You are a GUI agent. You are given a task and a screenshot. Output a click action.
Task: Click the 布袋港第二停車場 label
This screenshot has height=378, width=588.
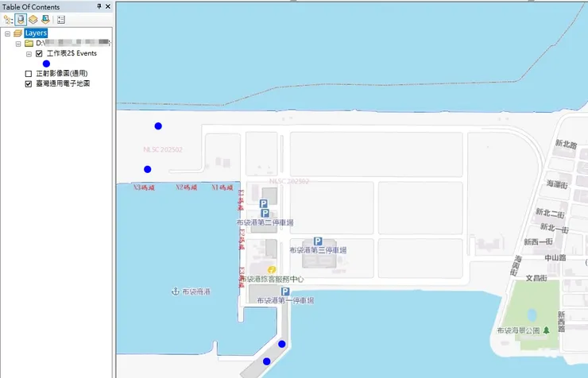click(265, 222)
